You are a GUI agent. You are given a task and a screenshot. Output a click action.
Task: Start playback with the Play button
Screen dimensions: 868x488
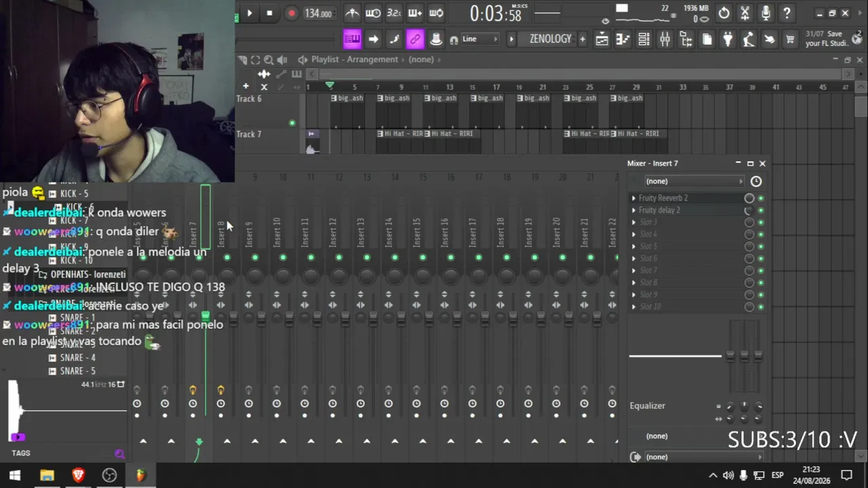pyautogui.click(x=250, y=13)
